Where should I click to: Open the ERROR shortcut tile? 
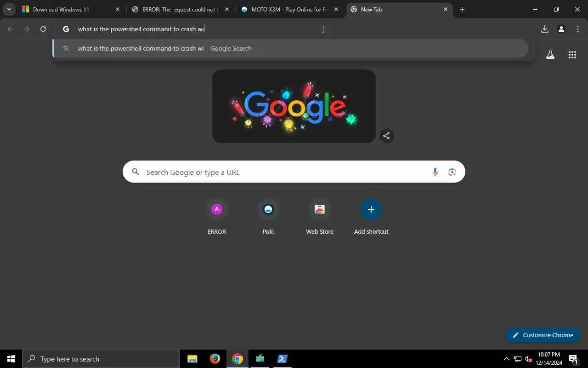217,217
